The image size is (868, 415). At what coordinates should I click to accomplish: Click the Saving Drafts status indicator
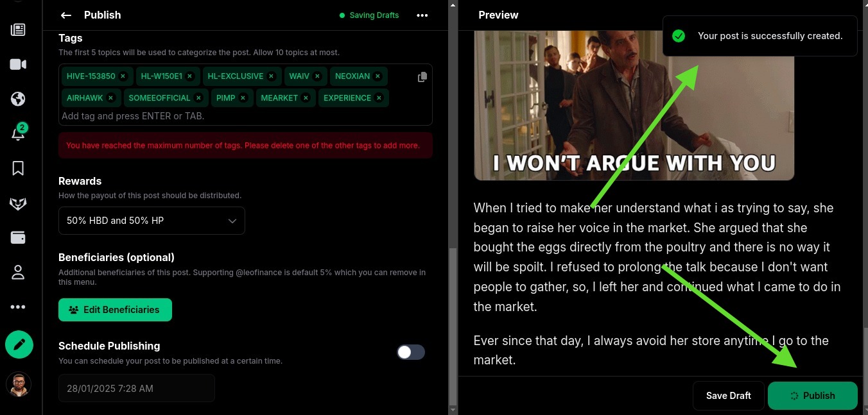tap(369, 15)
